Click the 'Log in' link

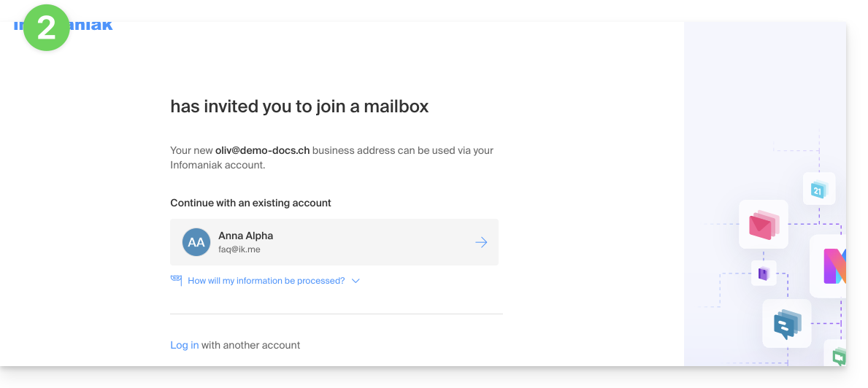(184, 345)
